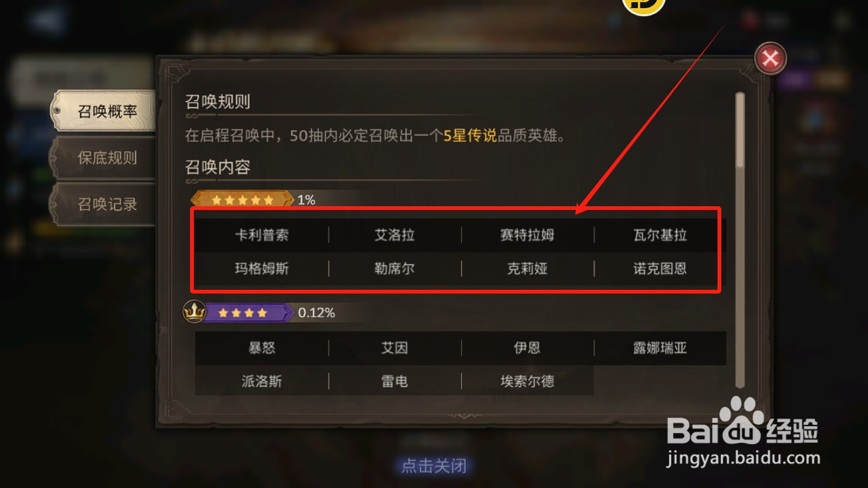Click the yellow coin icon at top
This screenshot has height=488, width=868.
coord(644,6)
